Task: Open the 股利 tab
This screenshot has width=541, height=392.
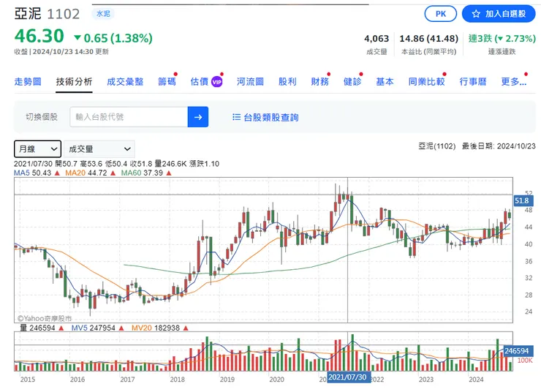Action: [x=287, y=82]
